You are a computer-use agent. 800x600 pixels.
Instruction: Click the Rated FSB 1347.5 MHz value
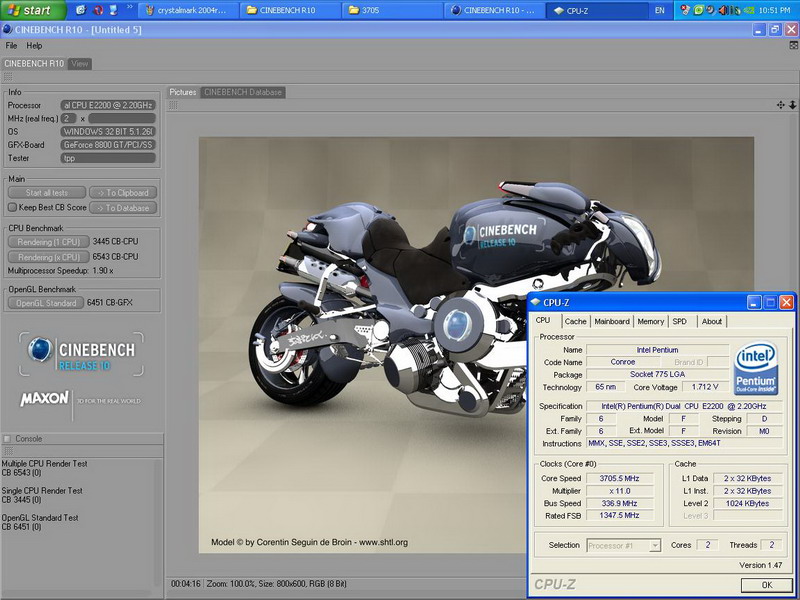(x=619, y=516)
